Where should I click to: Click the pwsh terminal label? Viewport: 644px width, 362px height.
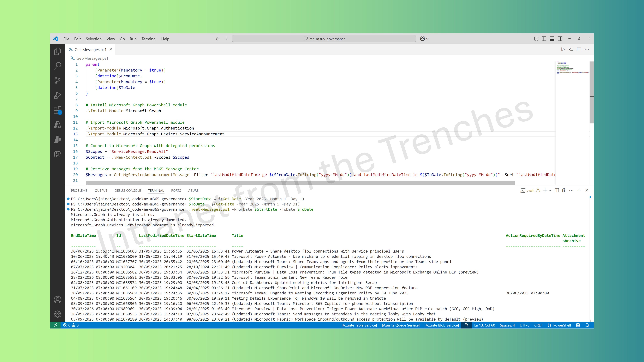pos(530,190)
